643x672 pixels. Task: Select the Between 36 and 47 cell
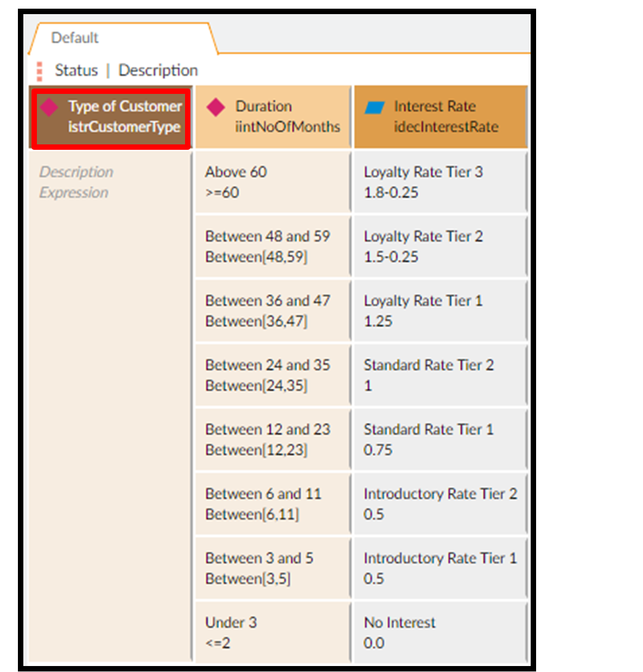coord(273,311)
